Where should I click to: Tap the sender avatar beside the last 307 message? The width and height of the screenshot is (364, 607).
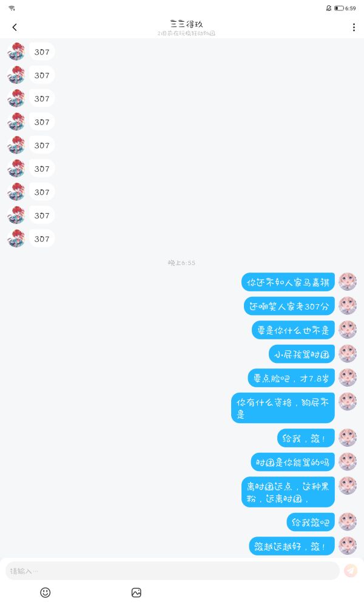[16, 239]
